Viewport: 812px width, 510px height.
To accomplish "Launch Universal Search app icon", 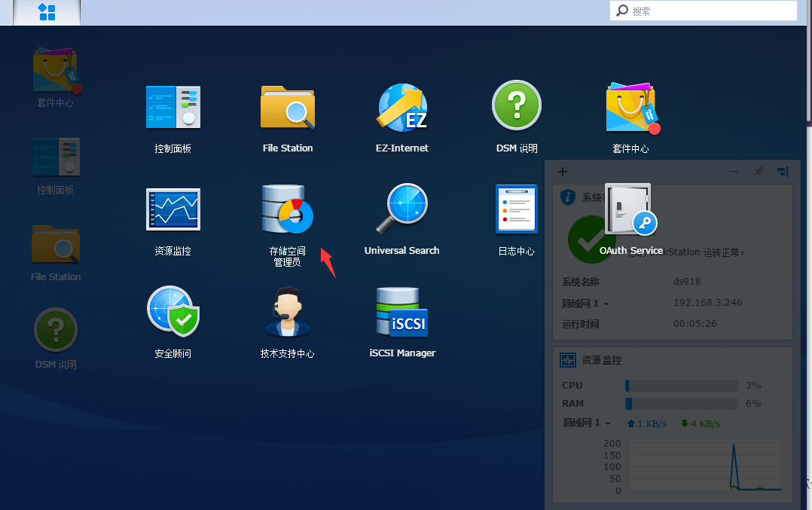I will click(402, 210).
